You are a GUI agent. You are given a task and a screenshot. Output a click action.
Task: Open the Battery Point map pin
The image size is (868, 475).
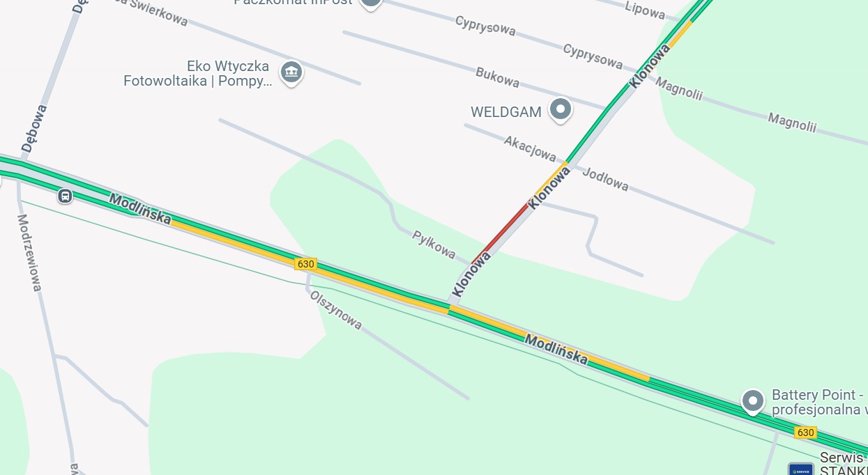[x=752, y=402]
